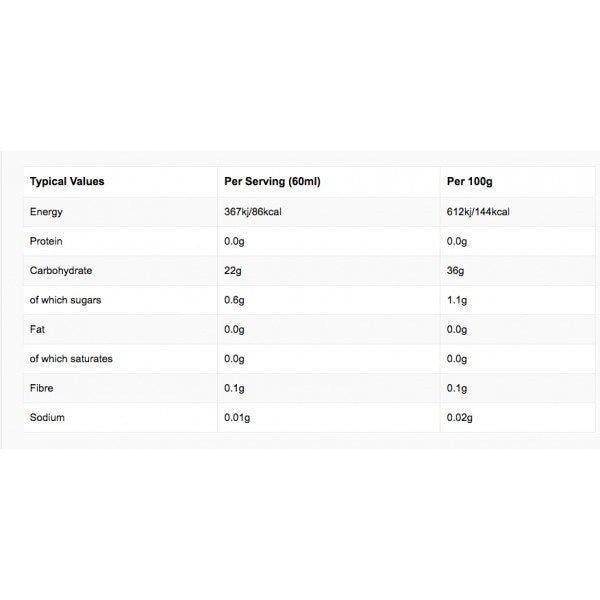The height and width of the screenshot is (600, 600).
Task: Click the 22g carbohydrate per serving value
Action: click(235, 270)
